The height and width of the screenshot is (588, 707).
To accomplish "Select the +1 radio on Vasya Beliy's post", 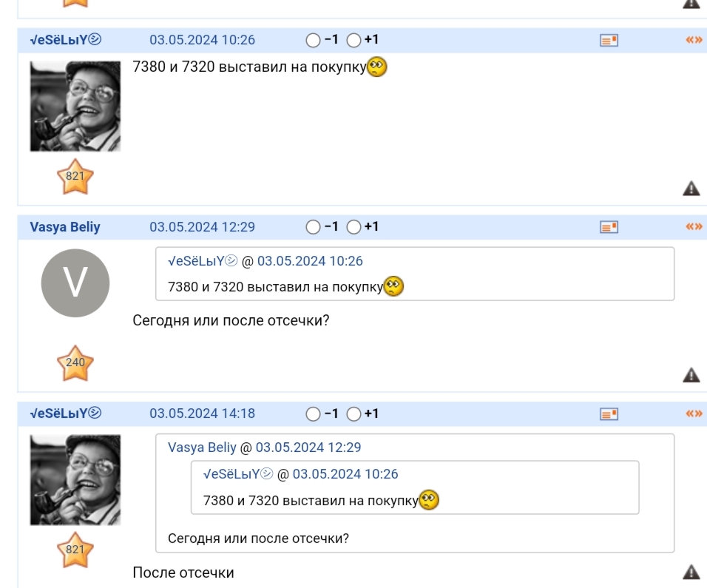I will point(354,227).
